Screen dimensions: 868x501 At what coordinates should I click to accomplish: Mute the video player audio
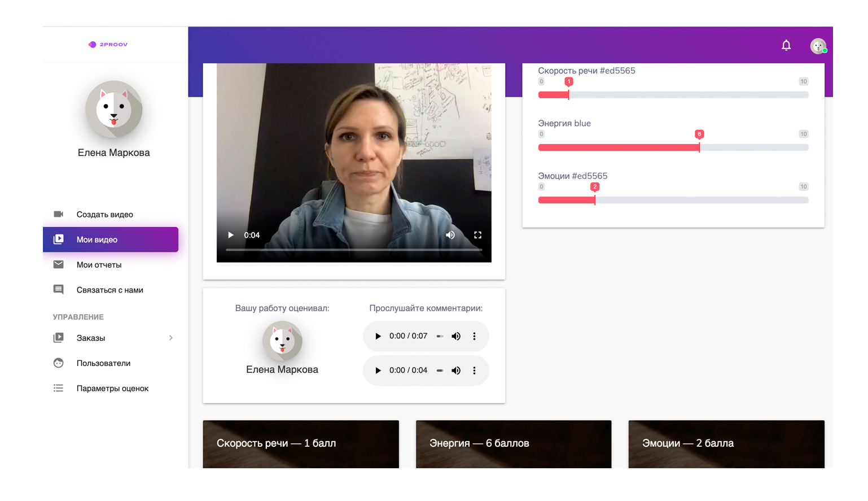[x=450, y=234]
